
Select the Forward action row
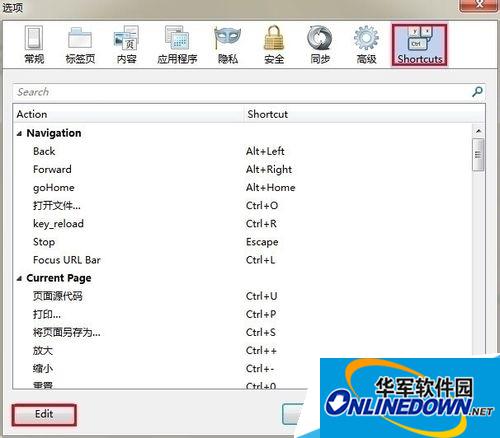coord(243,169)
